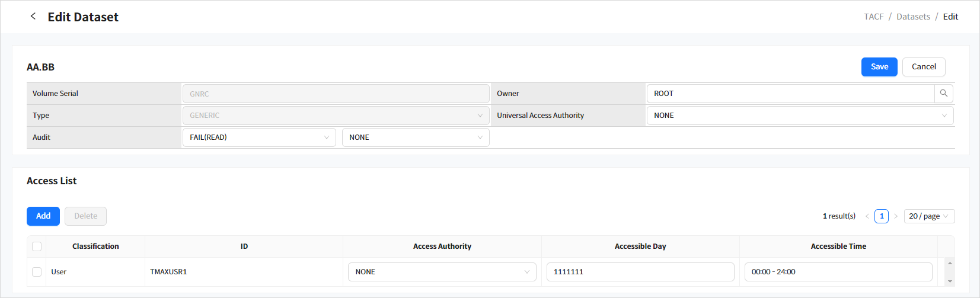980x298 pixels.
Task: Click the table scrollbar down arrow
Action: [950, 281]
